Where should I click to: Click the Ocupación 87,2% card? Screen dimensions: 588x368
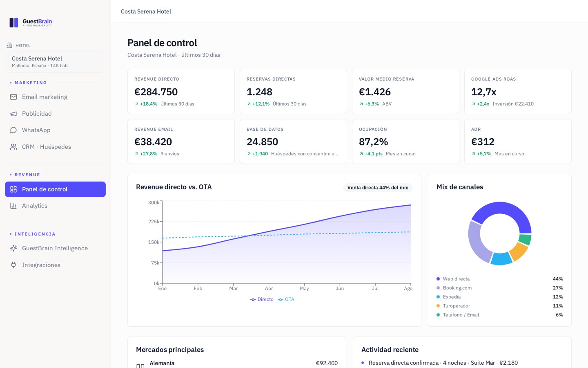(405, 141)
